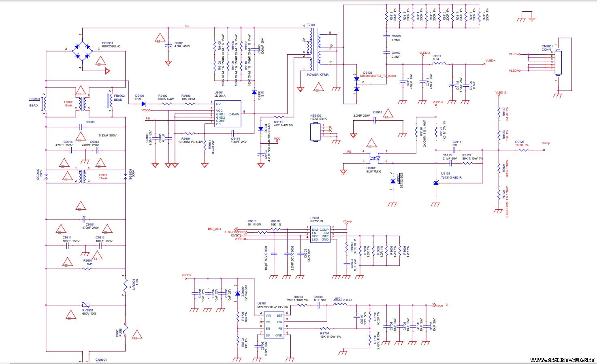Screen dimensions: 597x364
Task: Select the 'R8704' designator text
Action: 325,333
